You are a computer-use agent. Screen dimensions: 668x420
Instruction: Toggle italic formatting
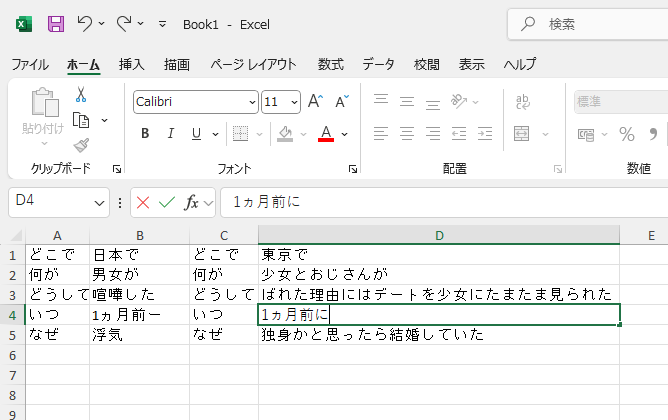click(x=171, y=134)
